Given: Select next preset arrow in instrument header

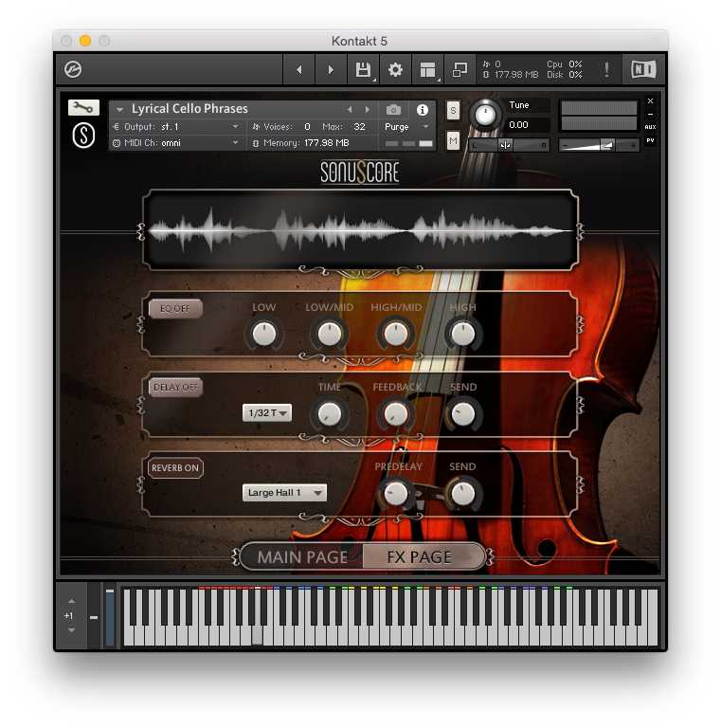Looking at the screenshot, I should (x=367, y=110).
